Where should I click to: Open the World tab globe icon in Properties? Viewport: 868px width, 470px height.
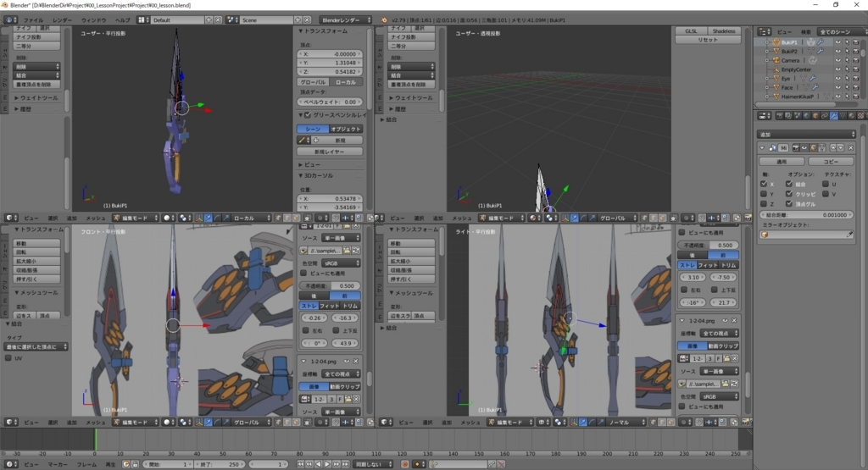(806, 115)
